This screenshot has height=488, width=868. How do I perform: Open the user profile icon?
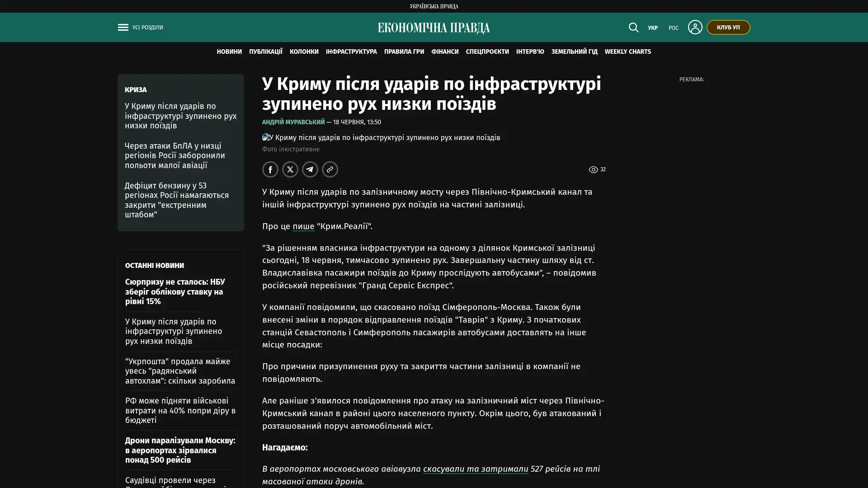coord(695,27)
